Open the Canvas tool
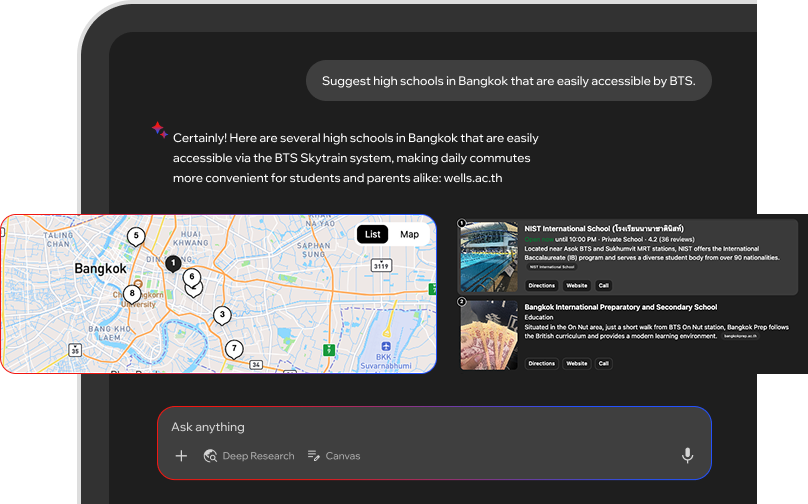 pos(334,456)
